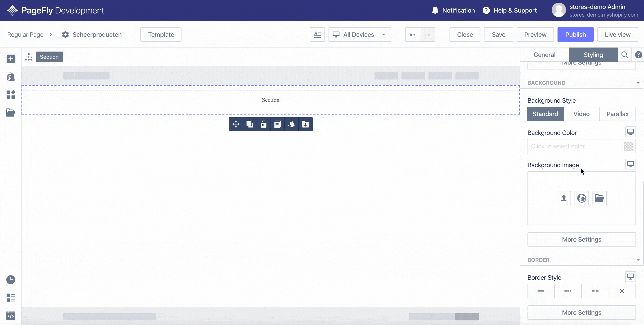Open Help & Support menu

coord(510,10)
